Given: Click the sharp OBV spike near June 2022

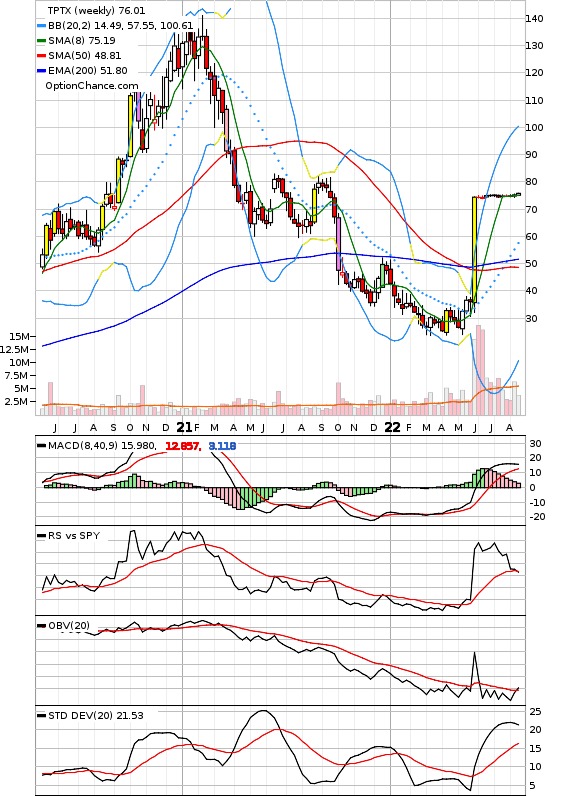Looking at the screenshot, I should pyautogui.click(x=475, y=669).
